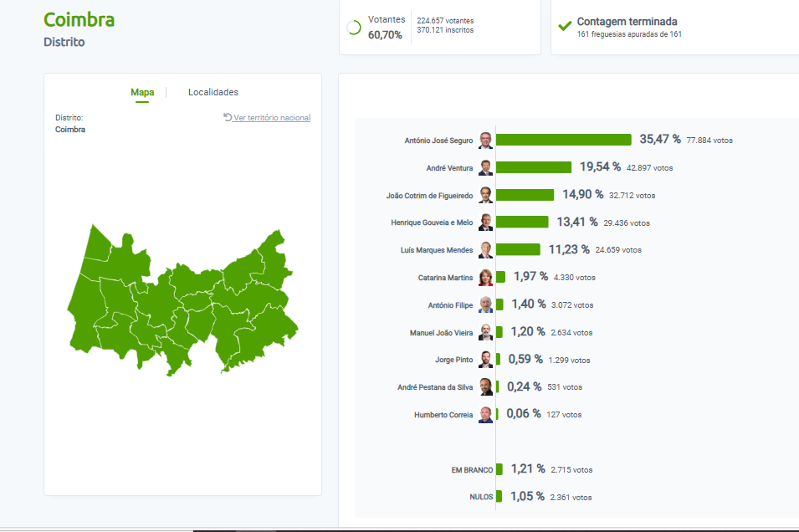
Task: Click the undo arrow icon beside Ver território nacional
Action: pos(228,117)
